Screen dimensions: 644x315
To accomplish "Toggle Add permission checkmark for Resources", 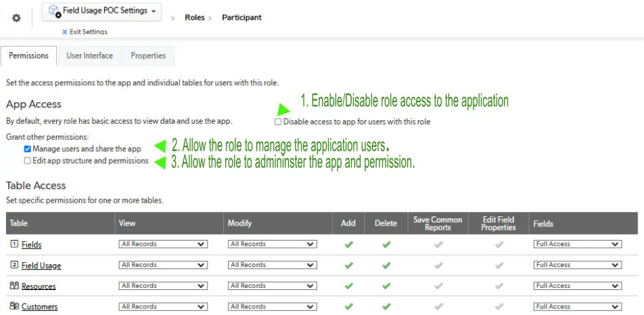I will pyautogui.click(x=348, y=286).
